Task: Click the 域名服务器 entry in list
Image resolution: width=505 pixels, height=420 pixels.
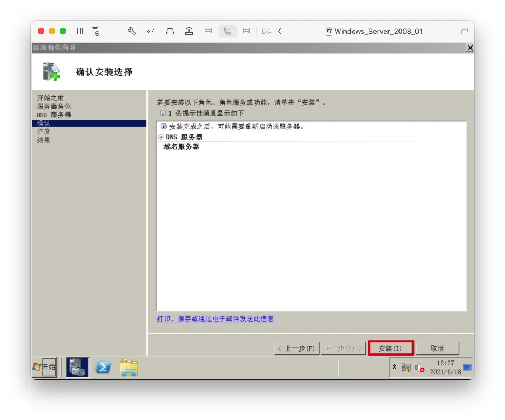Action: point(181,147)
